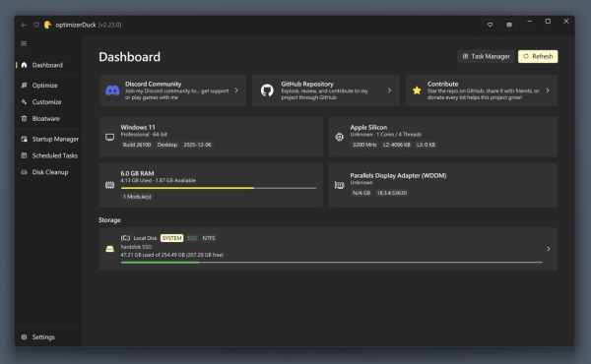Click the 2025-12-06 date tag
Screen dimensions: 591x364
coord(197,145)
